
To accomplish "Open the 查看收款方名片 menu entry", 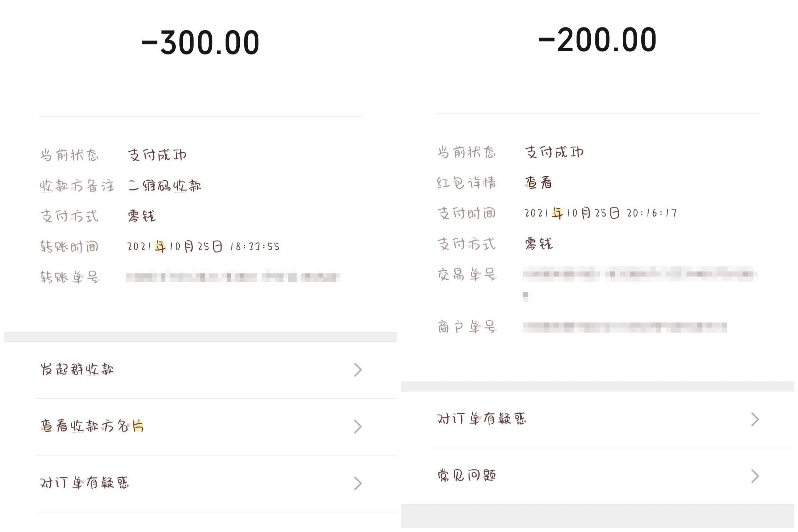I will pyautogui.click(x=92, y=426).
